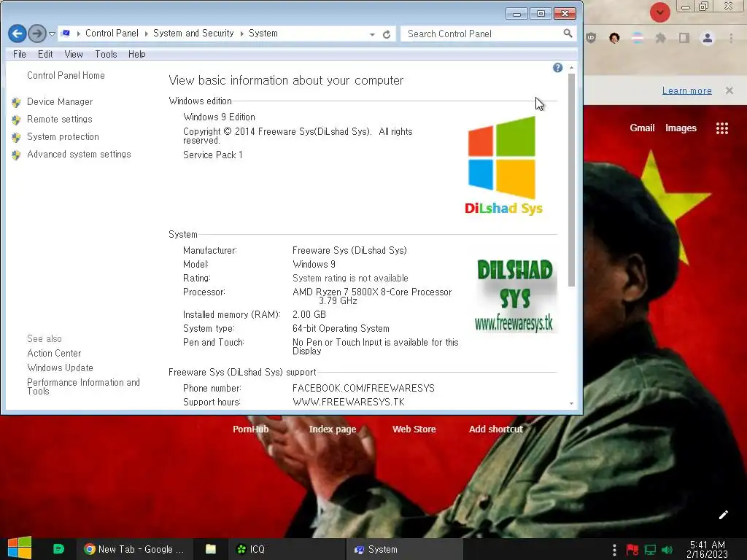Open the address bar history dropdown
The width and height of the screenshot is (747, 560).
coord(372,34)
